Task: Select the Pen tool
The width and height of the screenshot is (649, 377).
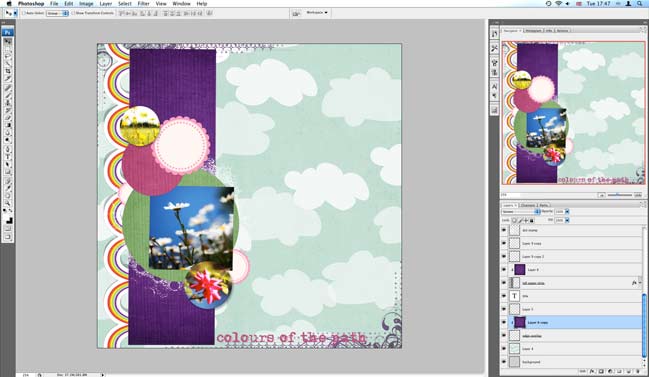Action: [8, 149]
